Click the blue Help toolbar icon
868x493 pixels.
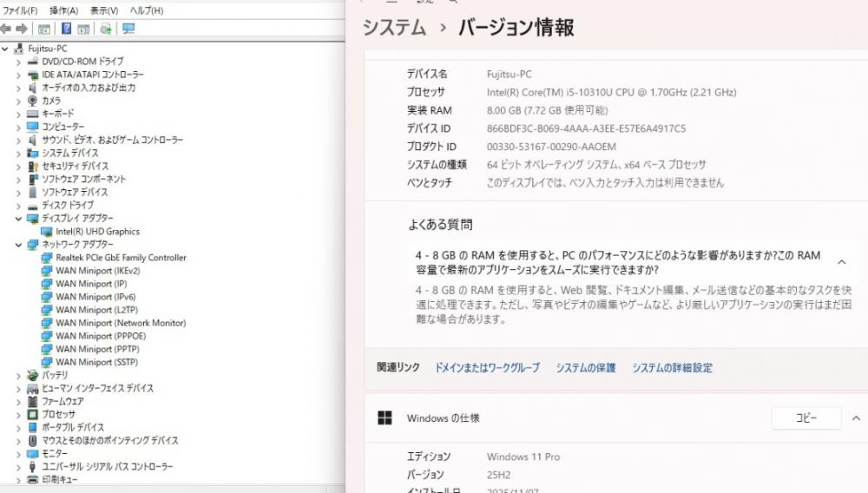[x=66, y=29]
